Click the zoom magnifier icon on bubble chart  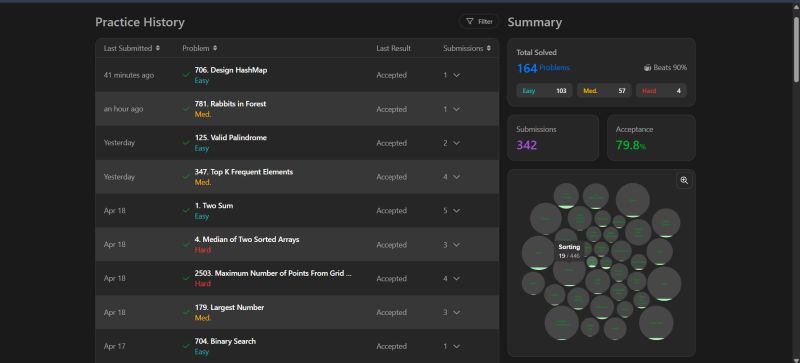click(x=684, y=181)
